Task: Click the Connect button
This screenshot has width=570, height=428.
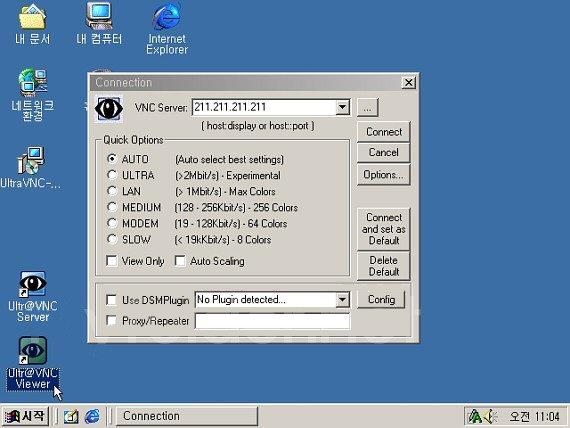Action: [384, 132]
